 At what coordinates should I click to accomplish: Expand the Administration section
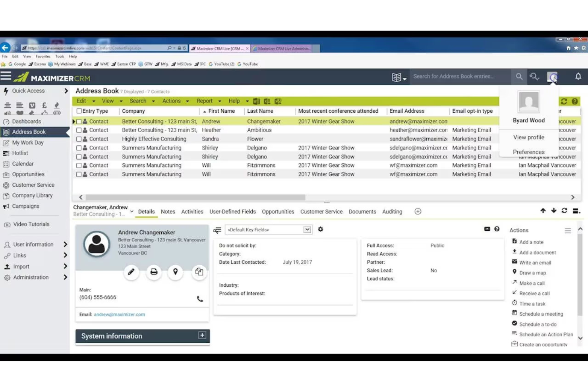tap(66, 277)
